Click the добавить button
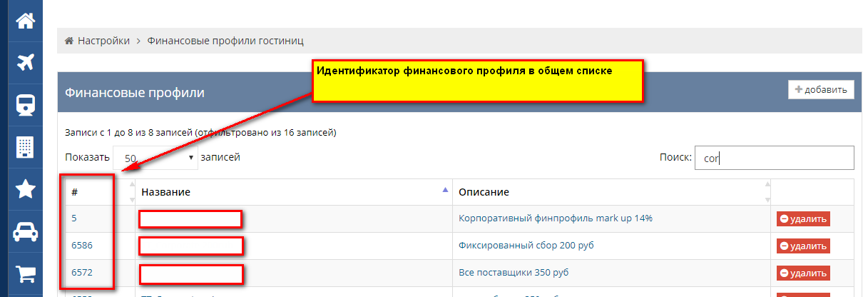The width and height of the screenshot is (868, 297). 821,90
